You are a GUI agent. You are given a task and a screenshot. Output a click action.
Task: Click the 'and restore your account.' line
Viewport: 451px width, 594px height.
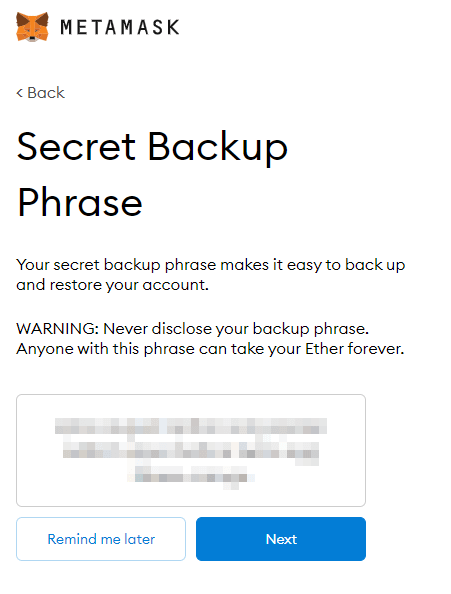click(x=112, y=284)
